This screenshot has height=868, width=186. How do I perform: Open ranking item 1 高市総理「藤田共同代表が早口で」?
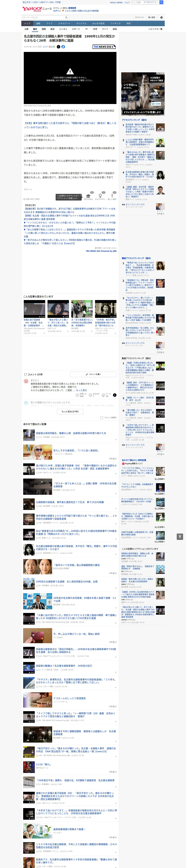tap(140, 128)
